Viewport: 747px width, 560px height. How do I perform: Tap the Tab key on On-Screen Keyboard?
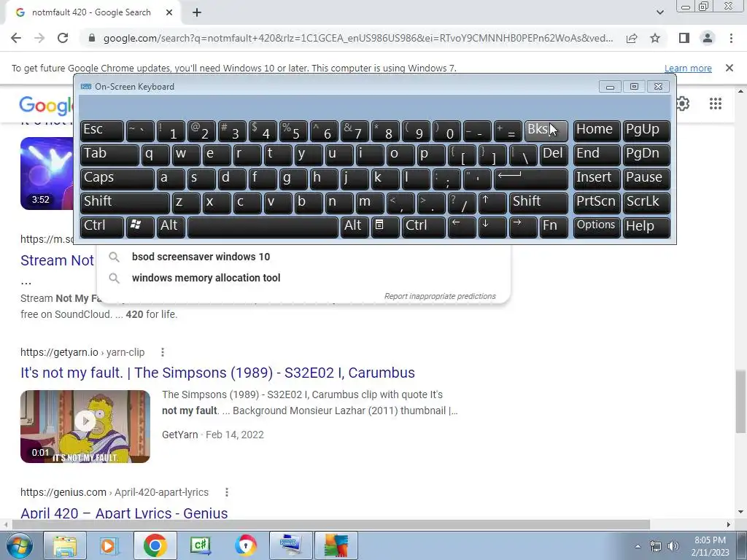coord(109,155)
